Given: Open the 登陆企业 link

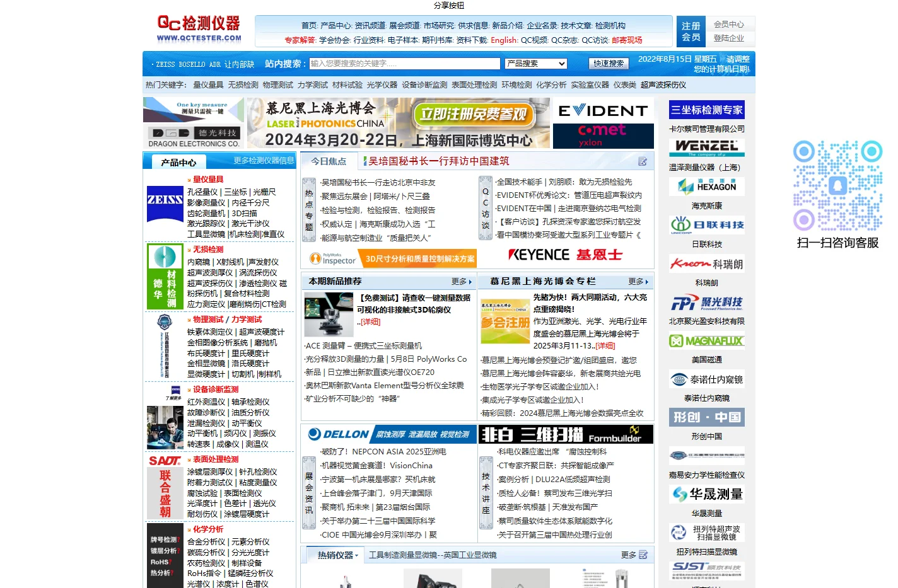Looking at the screenshot, I should [x=729, y=38].
